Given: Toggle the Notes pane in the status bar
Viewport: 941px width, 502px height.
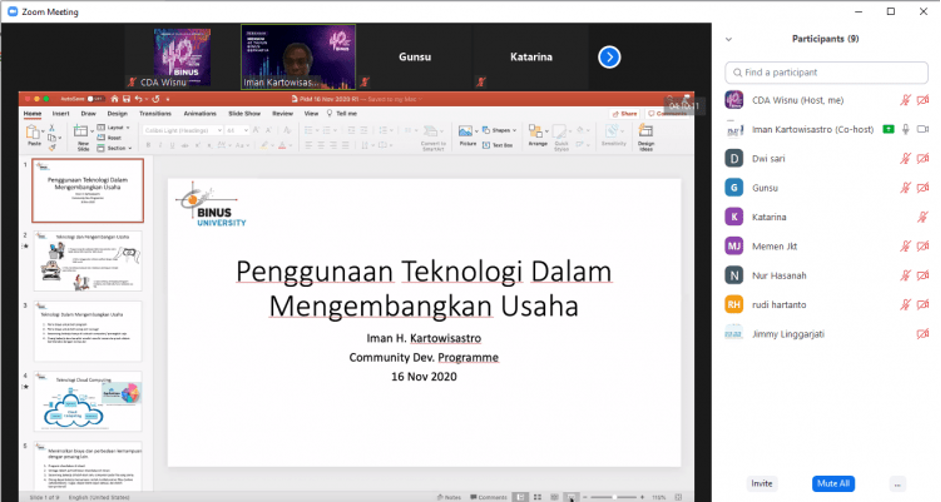Looking at the screenshot, I should point(449,496).
